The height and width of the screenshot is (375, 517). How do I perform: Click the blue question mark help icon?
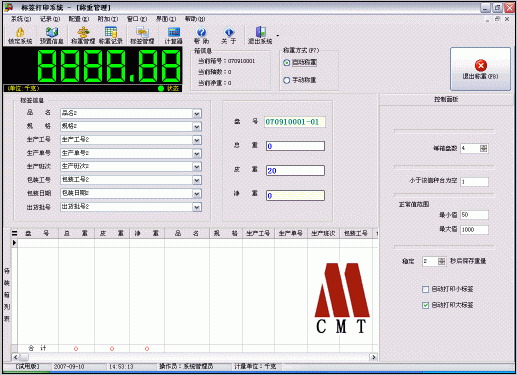(201, 32)
